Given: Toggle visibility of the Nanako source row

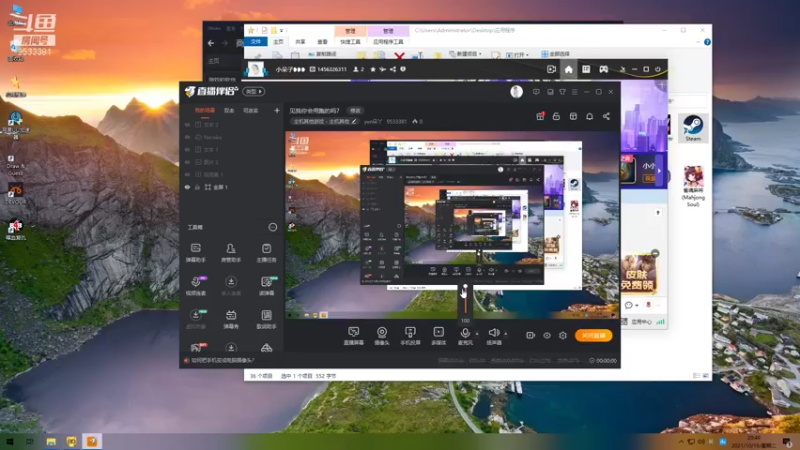Looking at the screenshot, I should click(x=187, y=137).
